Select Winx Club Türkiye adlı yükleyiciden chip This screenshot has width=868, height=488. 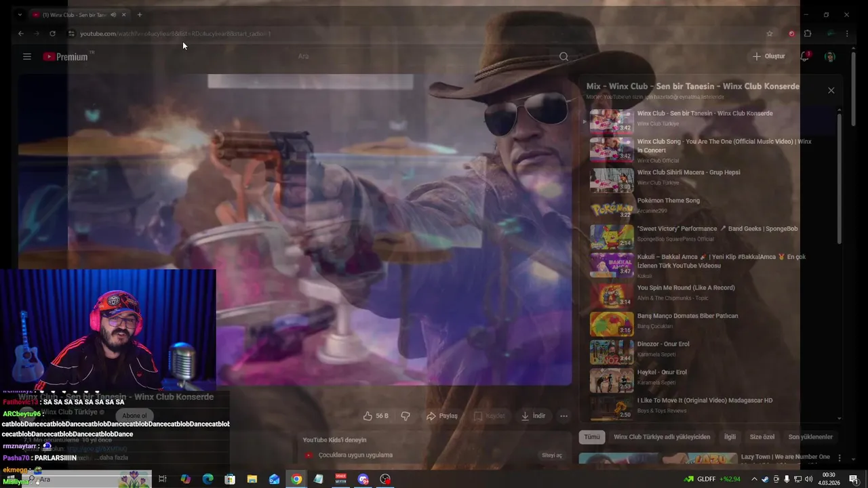point(662,436)
